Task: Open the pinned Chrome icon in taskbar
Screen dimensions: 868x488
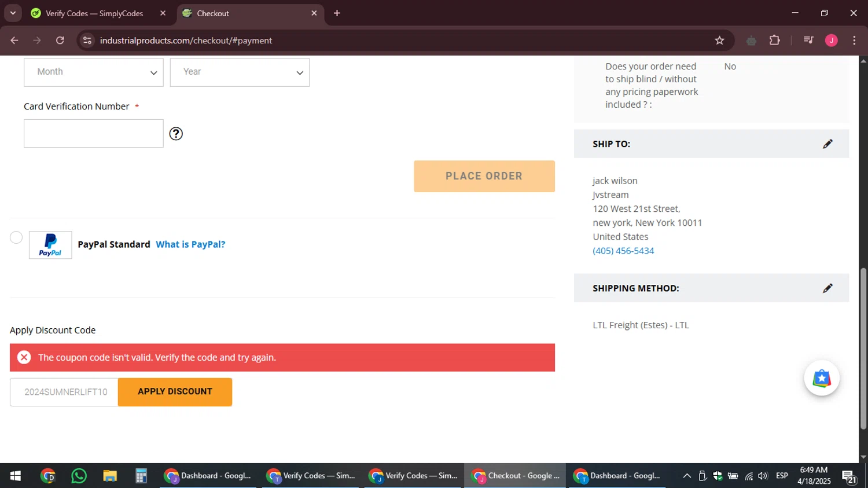Action: 48,476
